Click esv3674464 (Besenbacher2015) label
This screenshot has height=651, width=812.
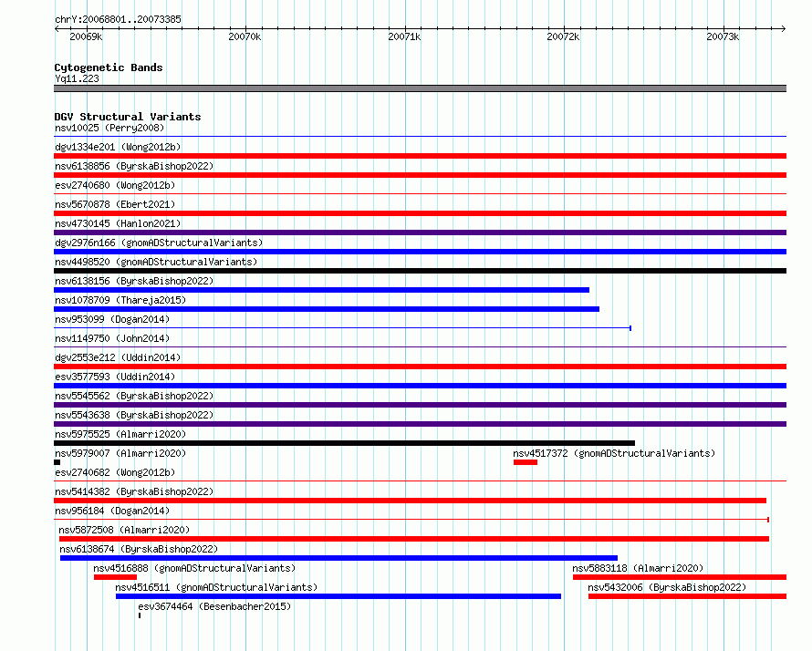point(214,606)
